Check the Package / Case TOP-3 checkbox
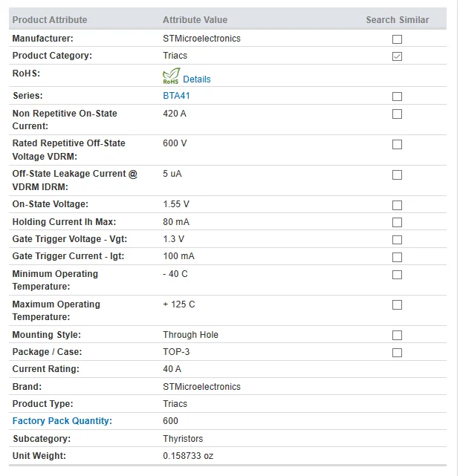The image size is (460, 476). pos(397,353)
